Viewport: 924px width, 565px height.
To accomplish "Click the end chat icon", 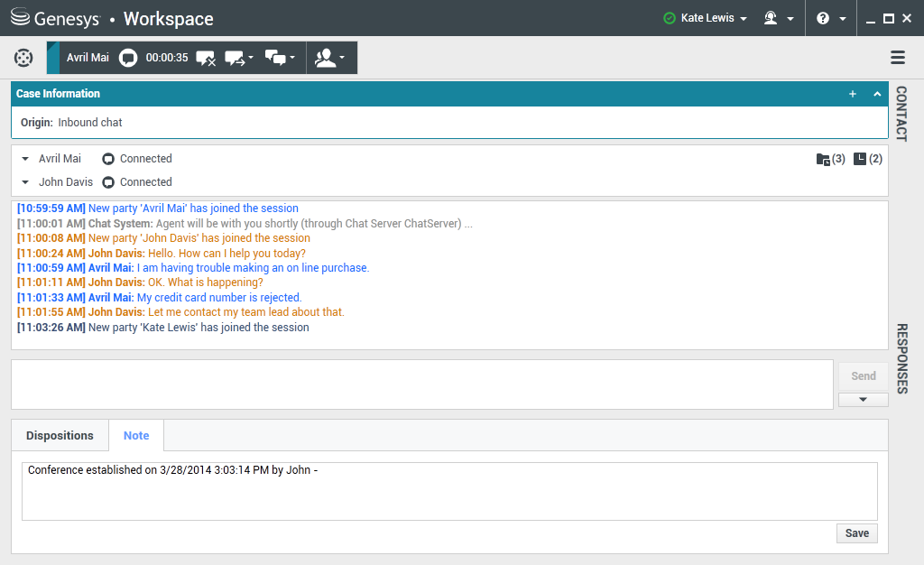I will click(205, 58).
